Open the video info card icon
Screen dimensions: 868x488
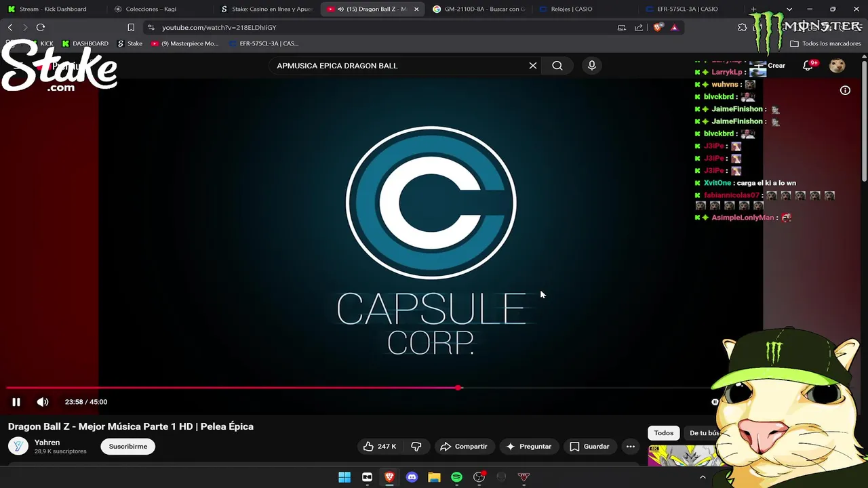coord(845,90)
